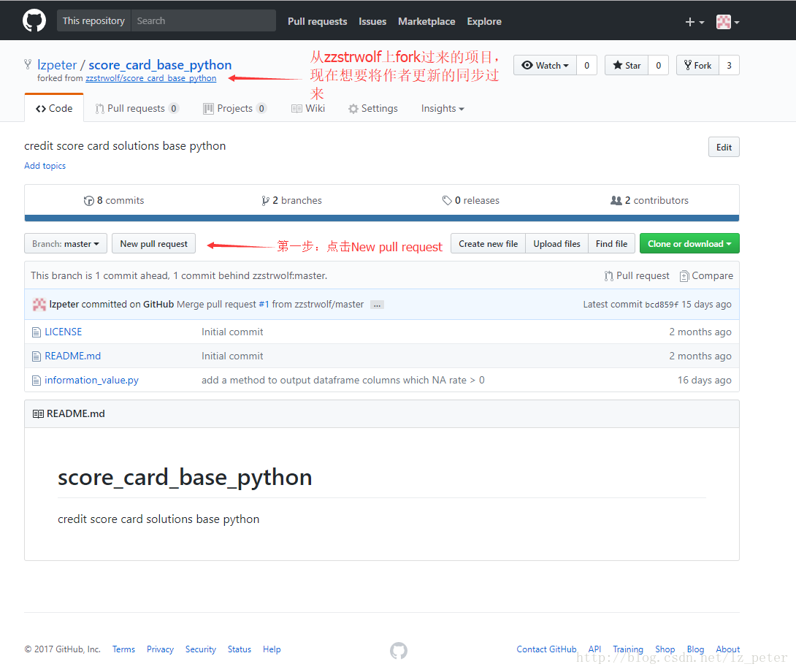
Task: Open the zzstrwolf/score_card_base_python source repository link
Action: [x=150, y=78]
